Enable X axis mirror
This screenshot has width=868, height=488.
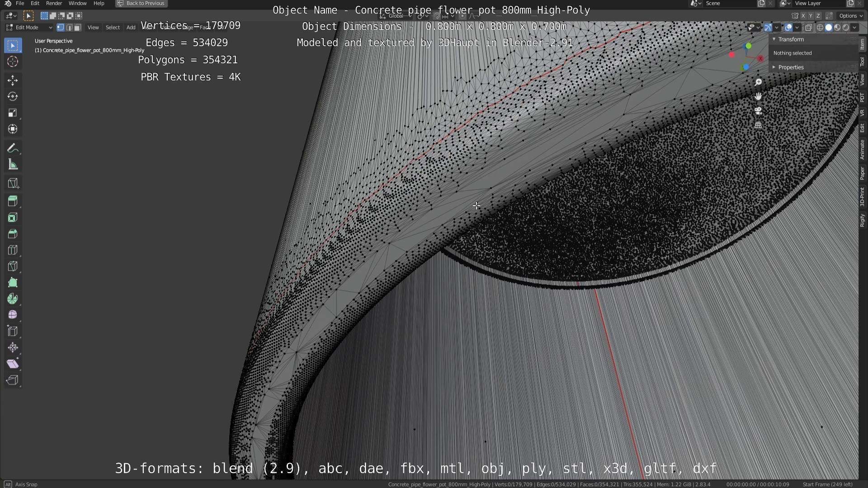tap(803, 16)
